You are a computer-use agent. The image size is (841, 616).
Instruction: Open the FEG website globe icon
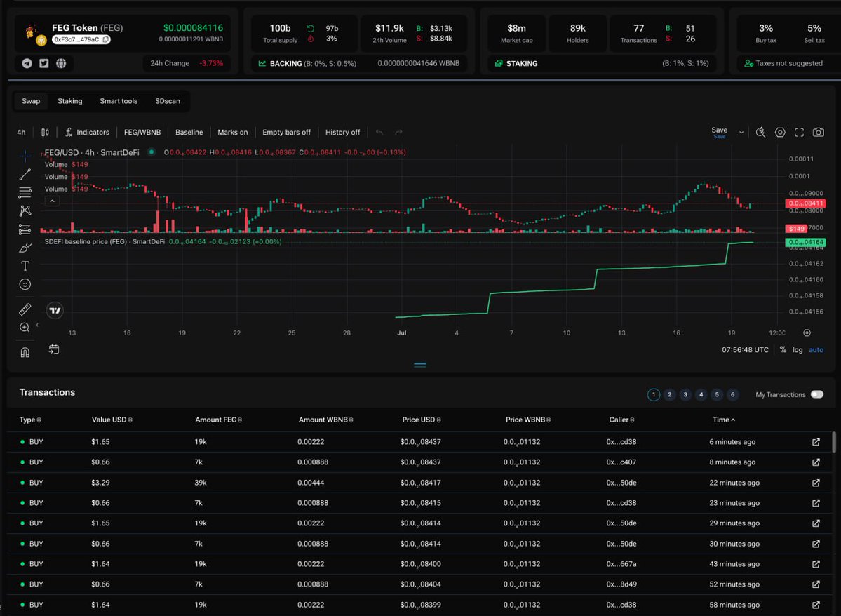(x=61, y=63)
